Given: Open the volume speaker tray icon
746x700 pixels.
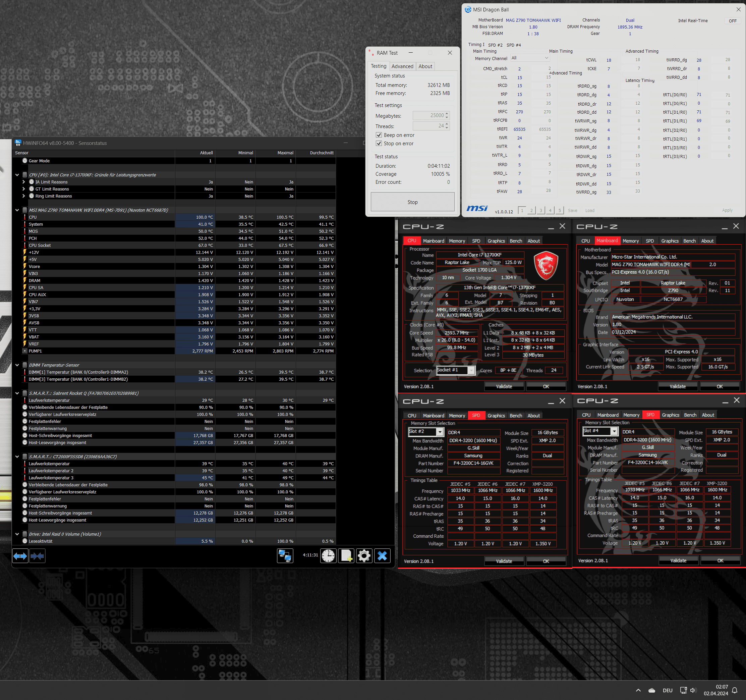Looking at the screenshot, I should pyautogui.click(x=693, y=690).
